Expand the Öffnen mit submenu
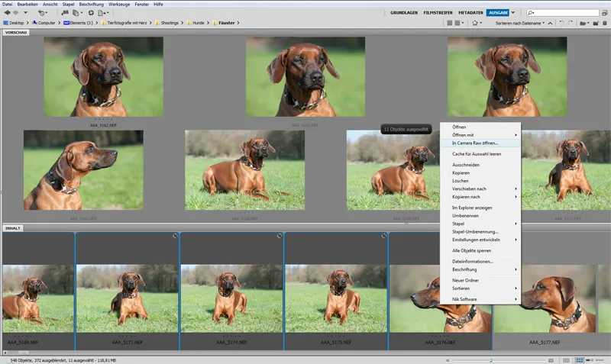611x364 pixels. [x=480, y=135]
